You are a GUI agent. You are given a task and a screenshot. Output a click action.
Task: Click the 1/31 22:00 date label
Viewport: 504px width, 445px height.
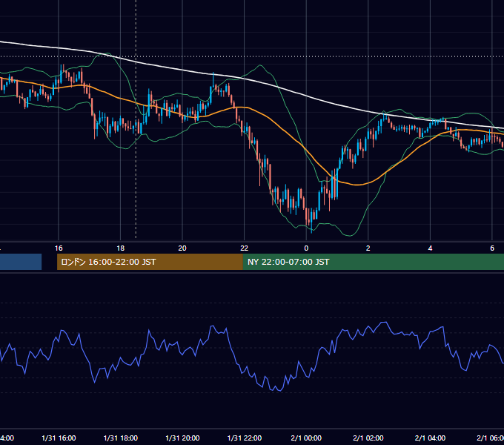[x=245, y=438]
